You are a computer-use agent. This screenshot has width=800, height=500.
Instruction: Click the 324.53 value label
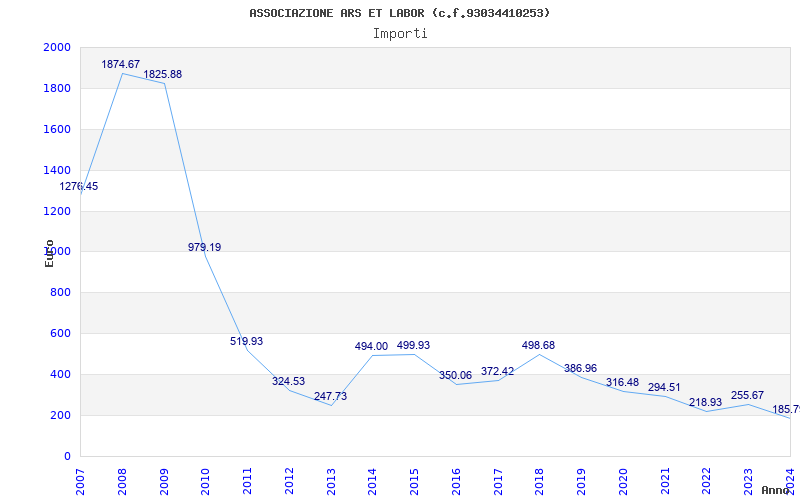coord(288,381)
